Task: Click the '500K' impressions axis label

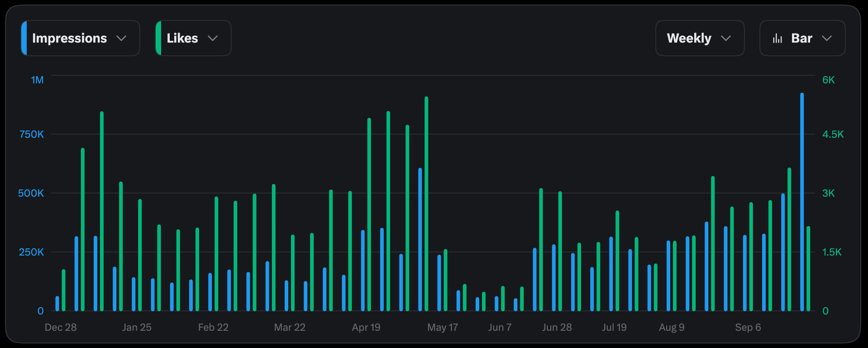Action: tap(31, 193)
